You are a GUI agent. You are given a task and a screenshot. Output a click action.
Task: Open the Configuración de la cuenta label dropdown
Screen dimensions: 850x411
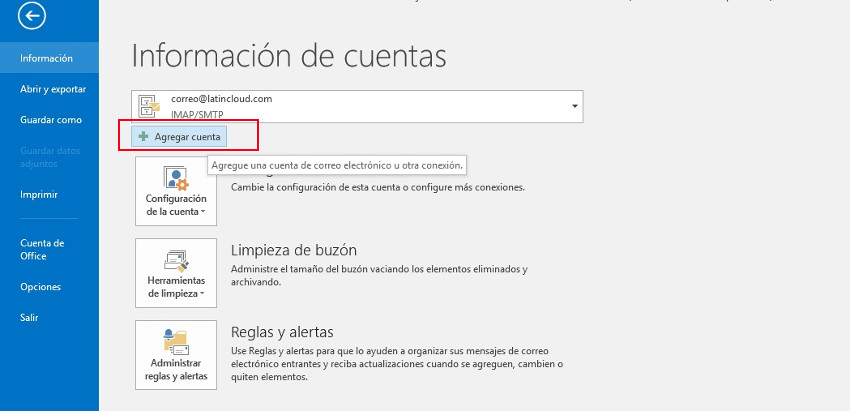coord(176,205)
